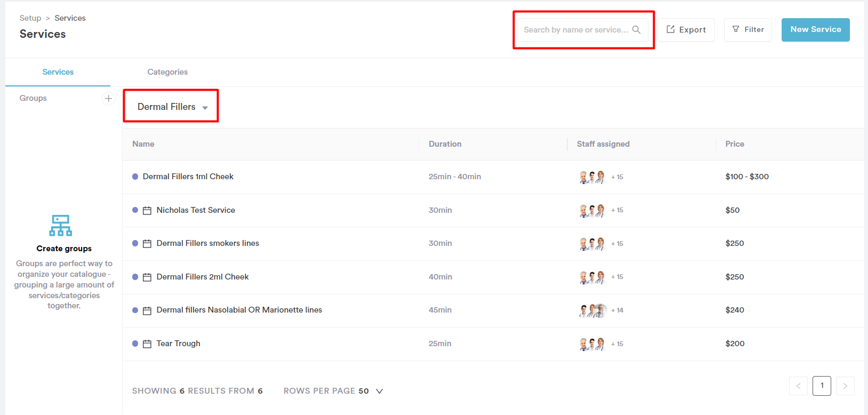Go to previous page arrow
The image size is (868, 415).
pyautogui.click(x=798, y=386)
